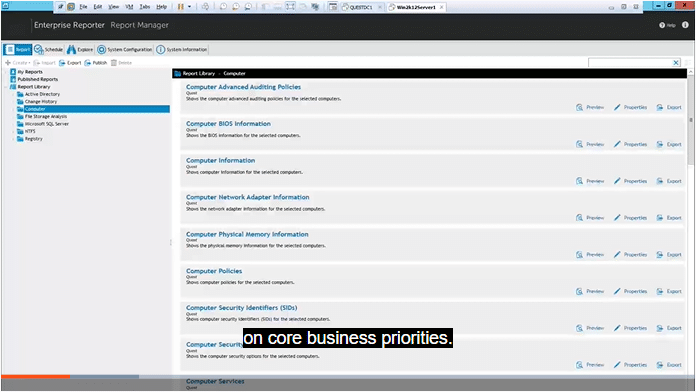Edit Properties of Computer Network Adapter Information
The height and width of the screenshot is (392, 696).
630,218
